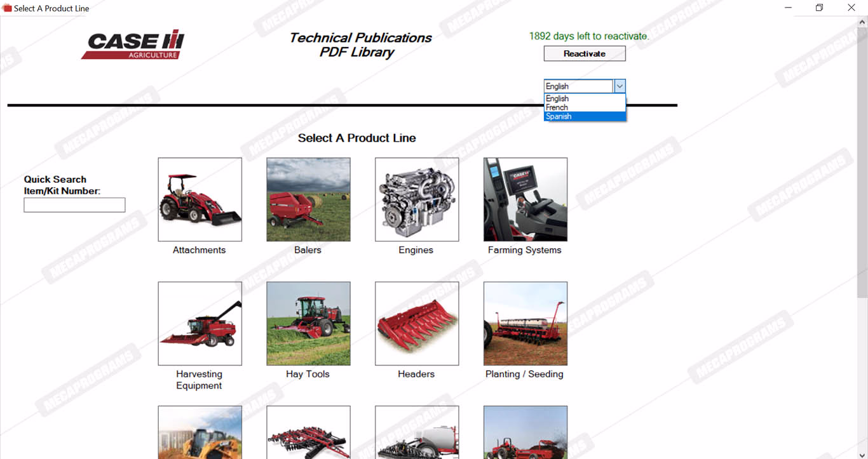Click the Quick Search Item/Kit Number field

74,205
